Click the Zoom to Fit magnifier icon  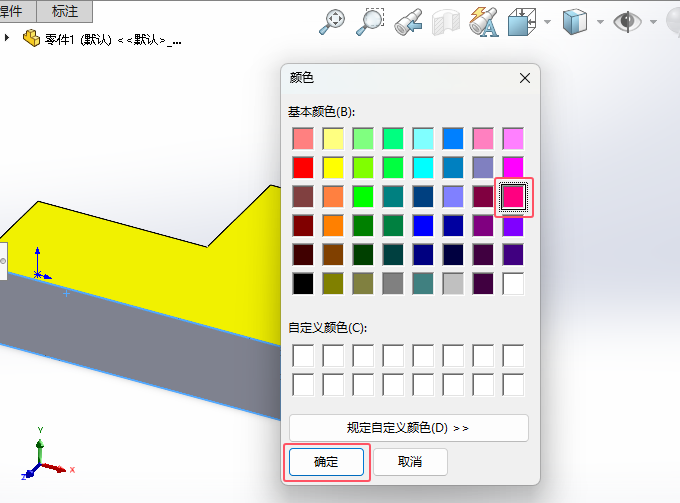pos(332,22)
